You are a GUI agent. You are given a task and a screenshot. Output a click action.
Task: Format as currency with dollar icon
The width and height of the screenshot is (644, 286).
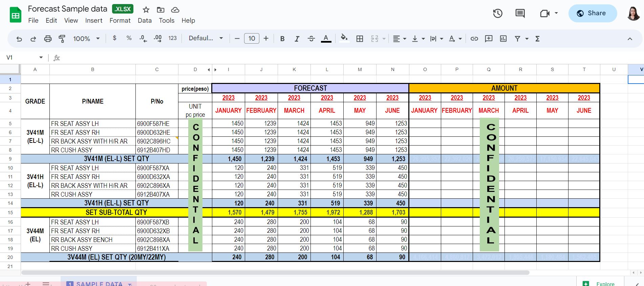[x=114, y=38]
